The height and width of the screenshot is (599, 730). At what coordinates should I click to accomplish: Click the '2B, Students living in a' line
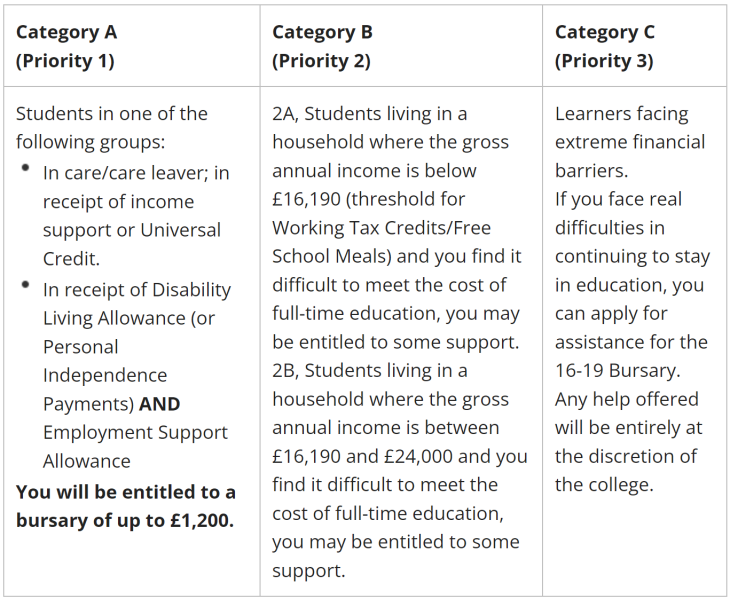coord(369,371)
